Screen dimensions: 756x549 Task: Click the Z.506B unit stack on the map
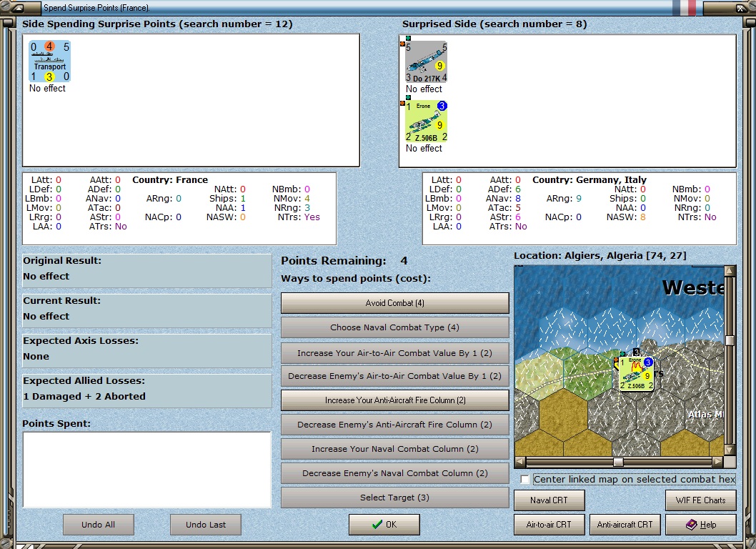(x=636, y=374)
